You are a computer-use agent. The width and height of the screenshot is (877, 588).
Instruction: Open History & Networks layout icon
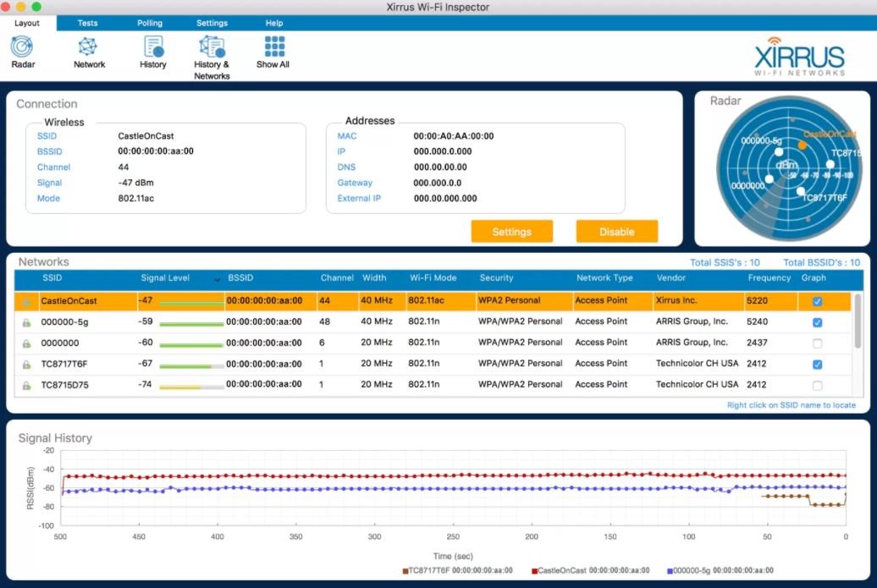pos(212,47)
